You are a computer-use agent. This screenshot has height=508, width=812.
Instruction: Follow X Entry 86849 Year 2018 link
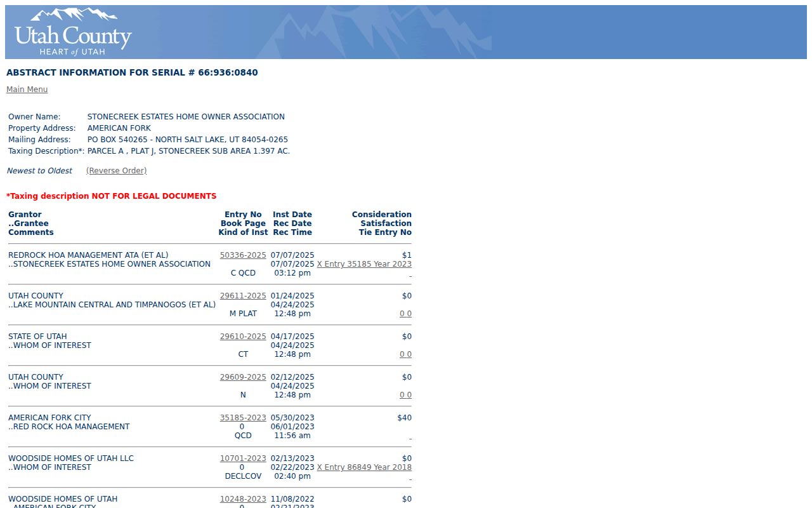coord(364,467)
